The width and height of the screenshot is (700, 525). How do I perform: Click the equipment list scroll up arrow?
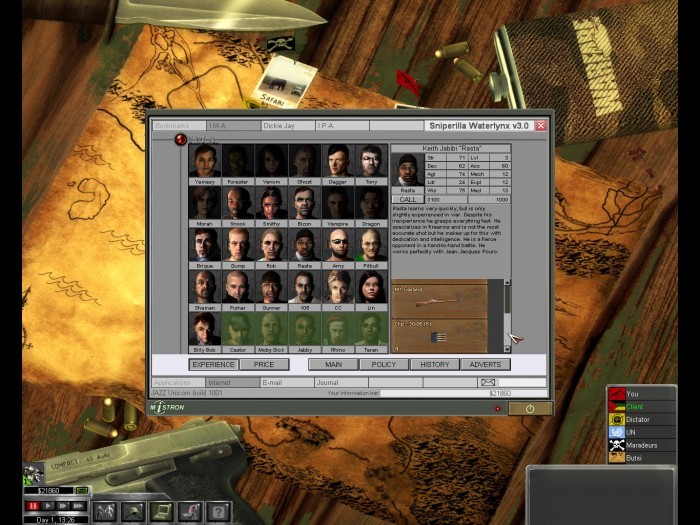(507, 283)
